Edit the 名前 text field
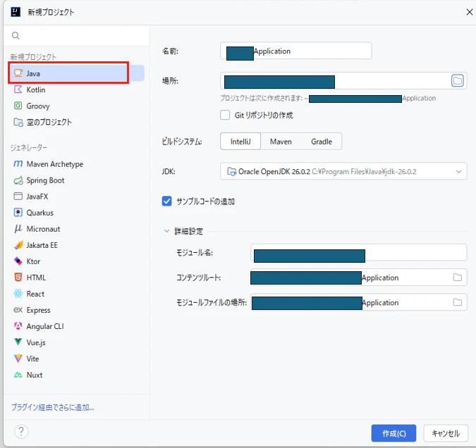476x448 pixels. click(296, 51)
